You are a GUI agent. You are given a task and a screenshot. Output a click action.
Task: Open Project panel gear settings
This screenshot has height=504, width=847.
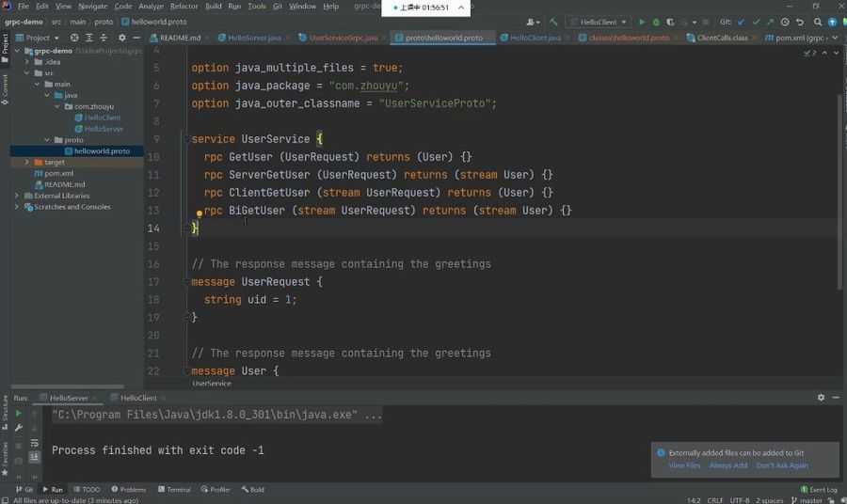pyautogui.click(x=122, y=38)
